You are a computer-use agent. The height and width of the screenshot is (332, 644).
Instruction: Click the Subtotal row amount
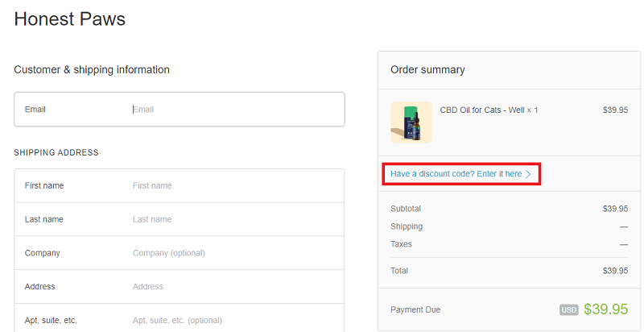point(615,209)
